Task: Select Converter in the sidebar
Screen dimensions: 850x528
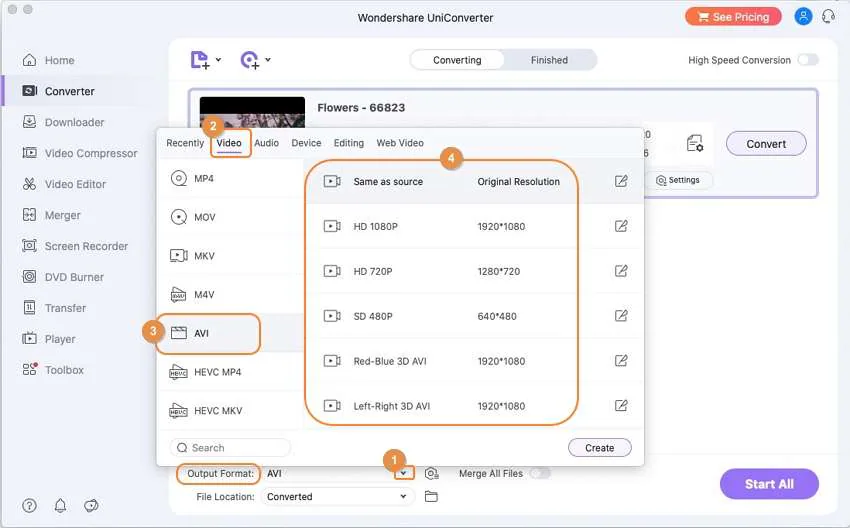Action: click(x=59, y=91)
